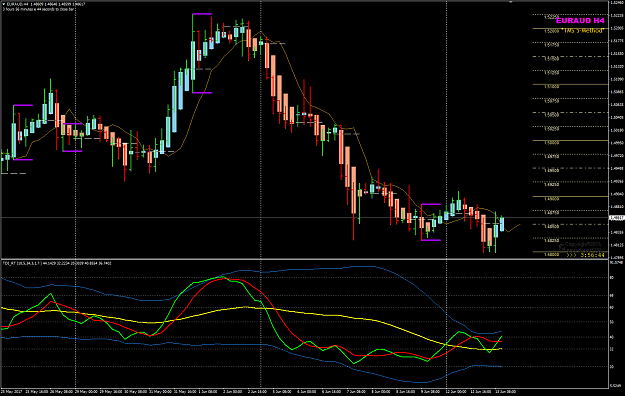Select the yellow TMS 5-Method label

[x=583, y=30]
